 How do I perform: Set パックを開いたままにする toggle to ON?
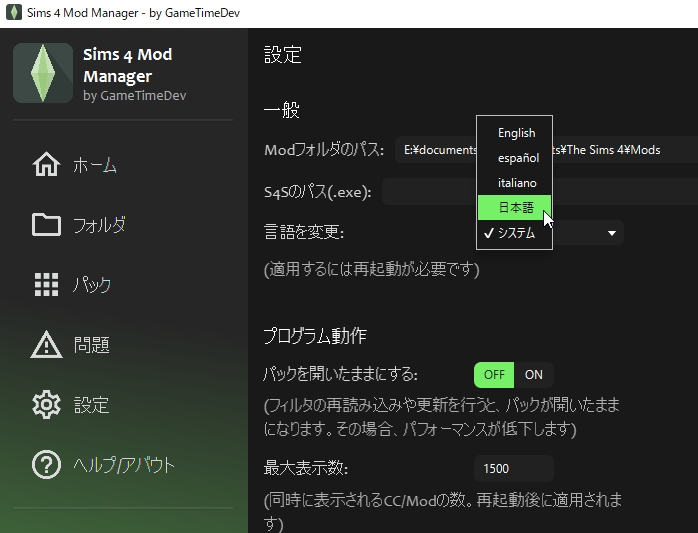pos(534,375)
